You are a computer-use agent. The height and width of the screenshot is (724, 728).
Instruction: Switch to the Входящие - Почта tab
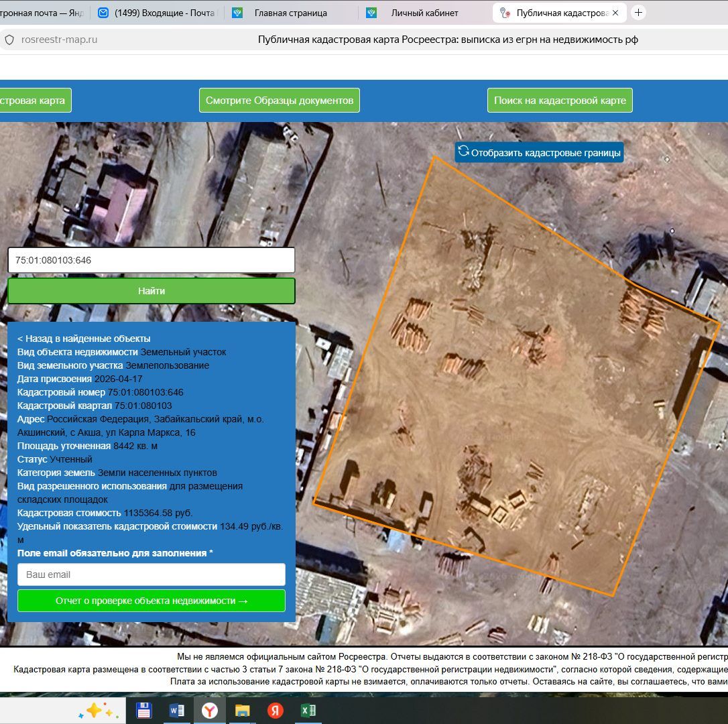tap(158, 13)
